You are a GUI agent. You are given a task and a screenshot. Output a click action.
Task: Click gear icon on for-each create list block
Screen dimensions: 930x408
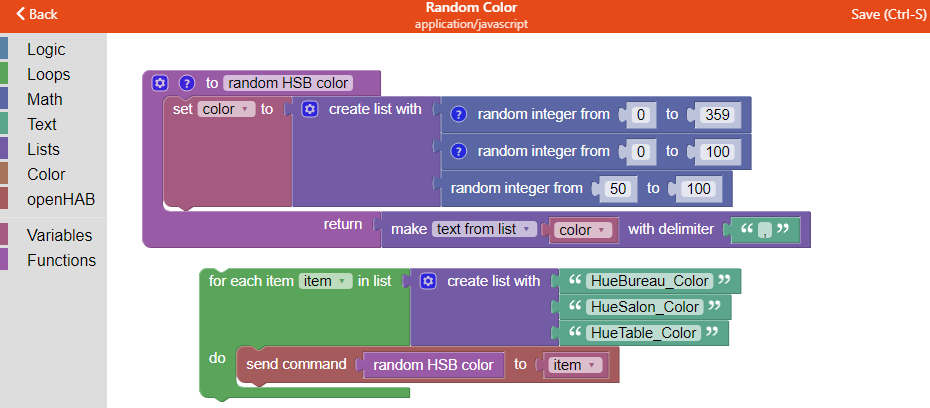coord(428,281)
